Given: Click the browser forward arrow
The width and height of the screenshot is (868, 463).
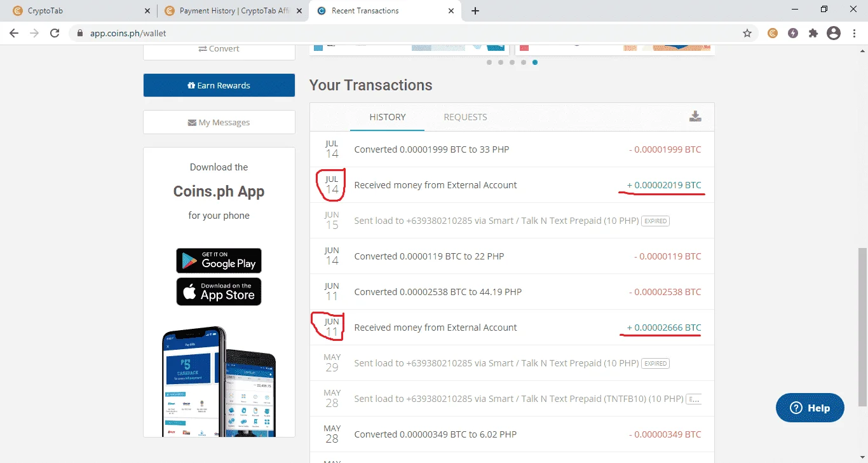Looking at the screenshot, I should pyautogui.click(x=34, y=33).
